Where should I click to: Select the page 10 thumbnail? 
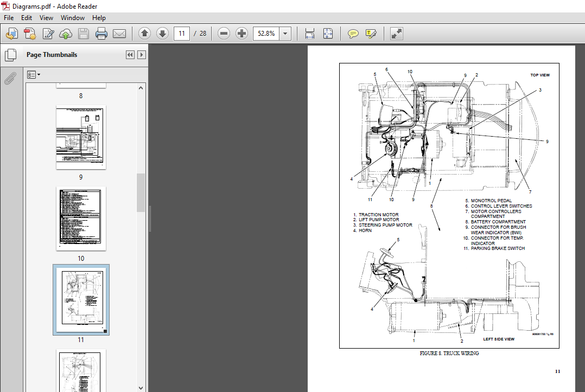click(81, 219)
